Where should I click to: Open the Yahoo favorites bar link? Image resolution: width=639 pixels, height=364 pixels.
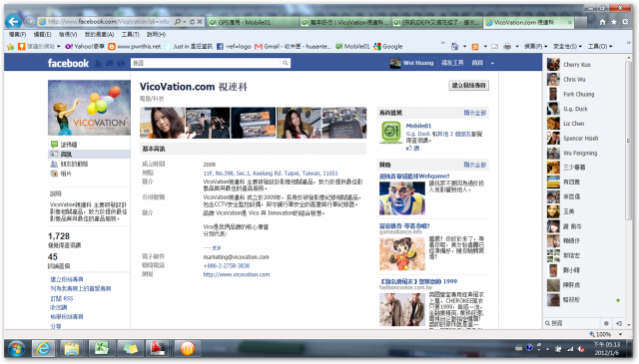click(x=85, y=47)
